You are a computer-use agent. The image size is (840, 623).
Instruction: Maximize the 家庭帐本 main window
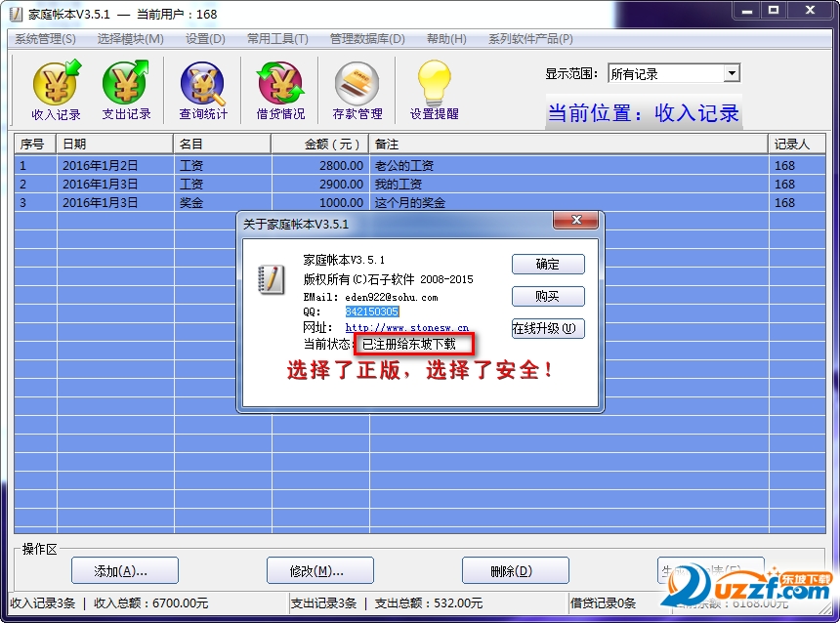[x=774, y=11]
